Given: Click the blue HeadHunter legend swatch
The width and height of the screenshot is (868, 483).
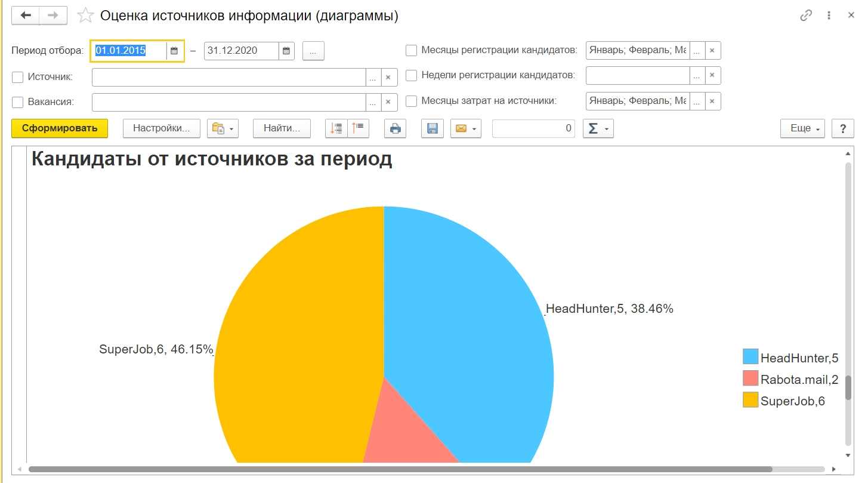Looking at the screenshot, I should 750,357.
